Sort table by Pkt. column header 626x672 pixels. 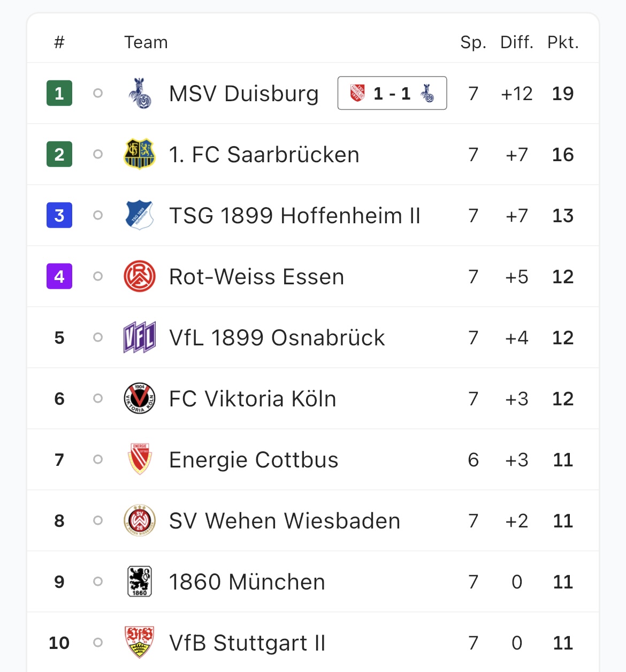pos(563,42)
